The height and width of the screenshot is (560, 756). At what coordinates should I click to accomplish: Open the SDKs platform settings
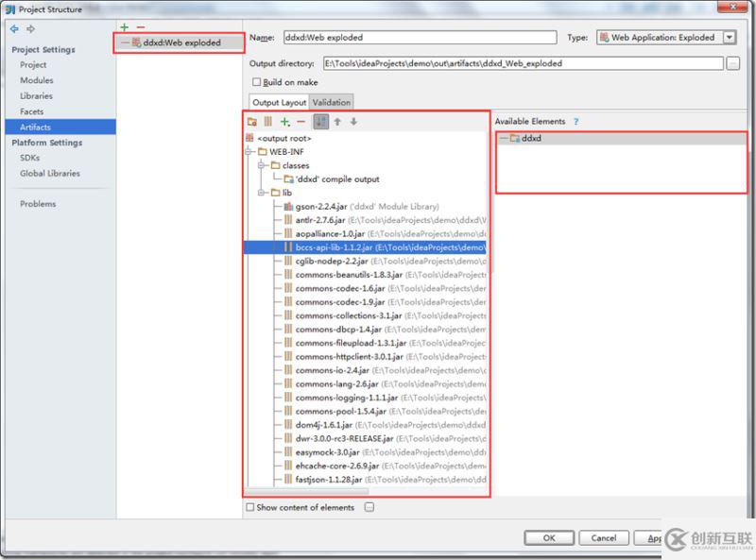pos(30,158)
